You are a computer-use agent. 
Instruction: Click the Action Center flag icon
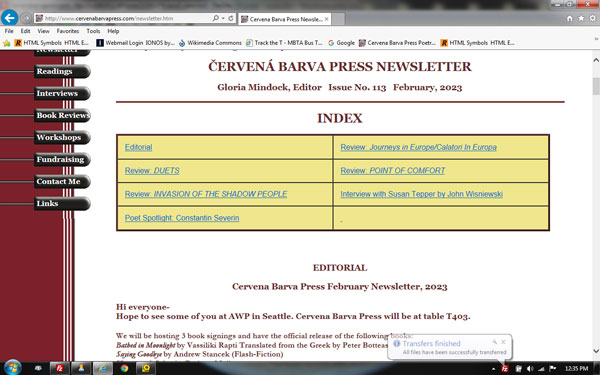pyautogui.click(x=553, y=369)
